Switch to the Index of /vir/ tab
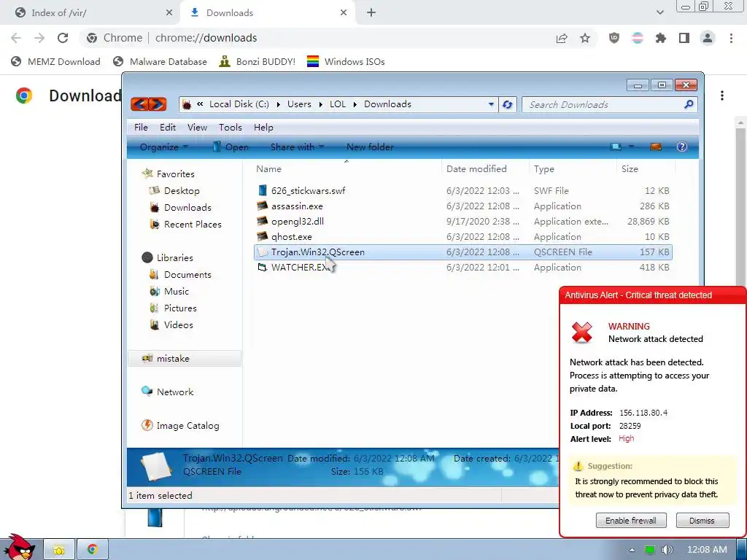Screen dimensions: 747x560 pos(90,13)
